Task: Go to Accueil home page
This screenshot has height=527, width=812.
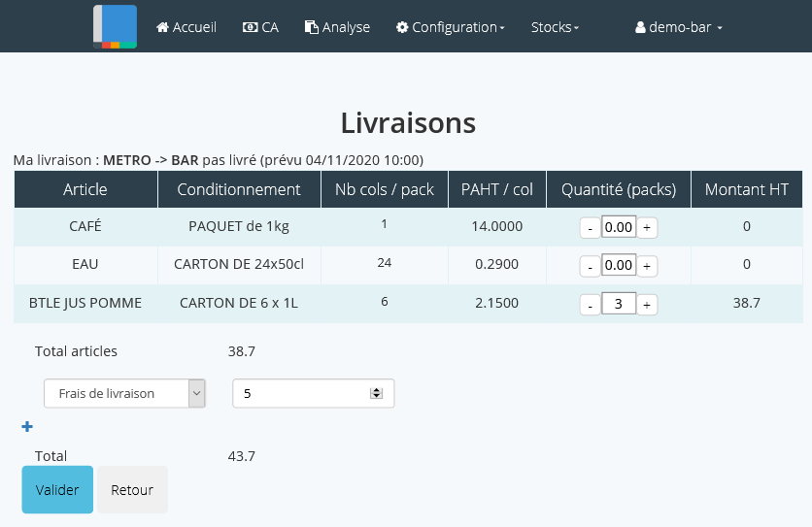Action: click(x=186, y=27)
